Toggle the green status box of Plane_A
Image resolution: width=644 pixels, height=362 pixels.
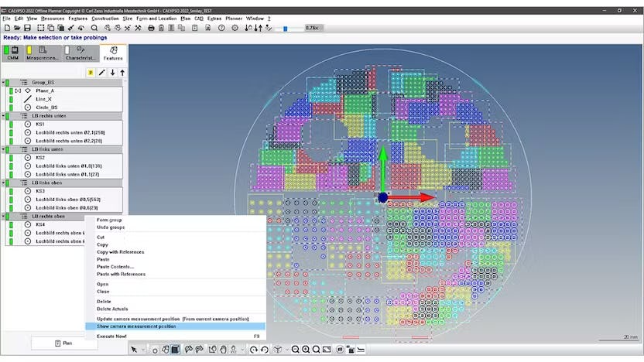11,90
